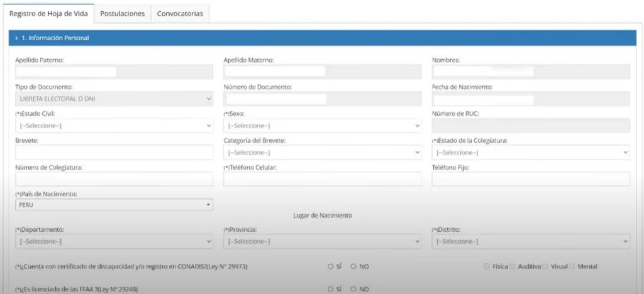Enable the Mental disability checkbox
Screen dimensions: 644x294
point(572,267)
